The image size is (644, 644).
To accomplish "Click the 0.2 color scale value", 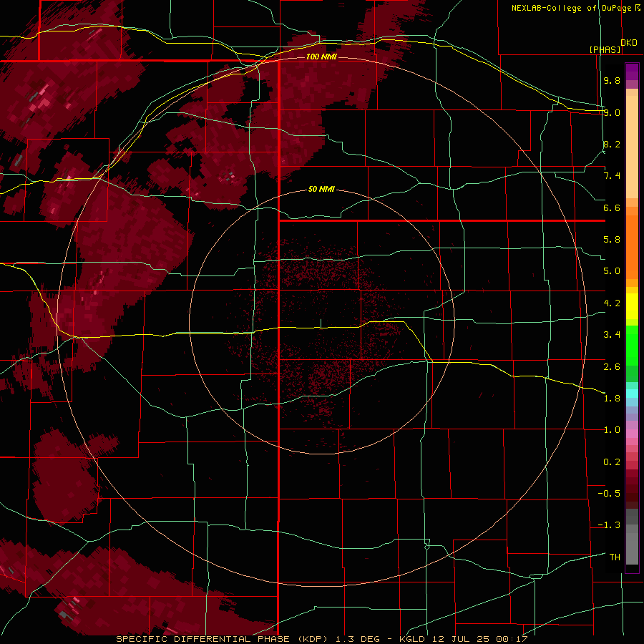I will (612, 462).
